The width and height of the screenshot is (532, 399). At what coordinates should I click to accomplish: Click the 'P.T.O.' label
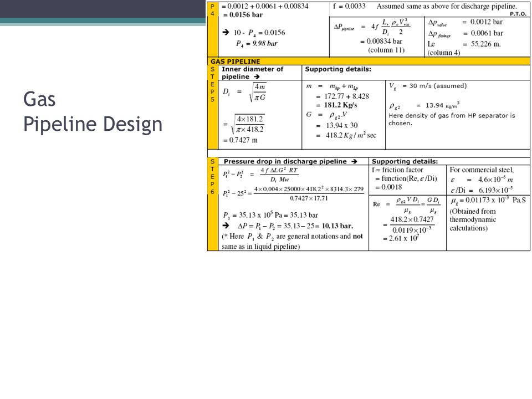pyautogui.click(x=518, y=14)
